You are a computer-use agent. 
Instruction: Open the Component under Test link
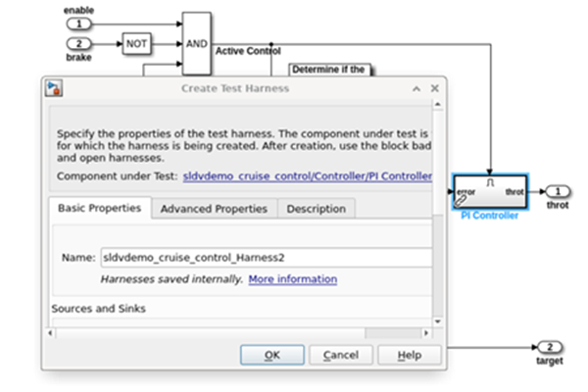(307, 176)
